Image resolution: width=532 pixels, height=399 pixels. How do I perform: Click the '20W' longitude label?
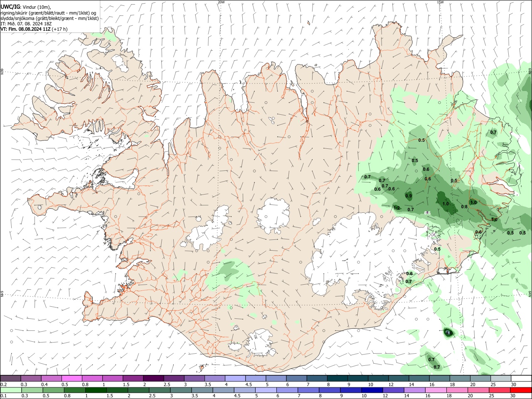coord(221,2)
